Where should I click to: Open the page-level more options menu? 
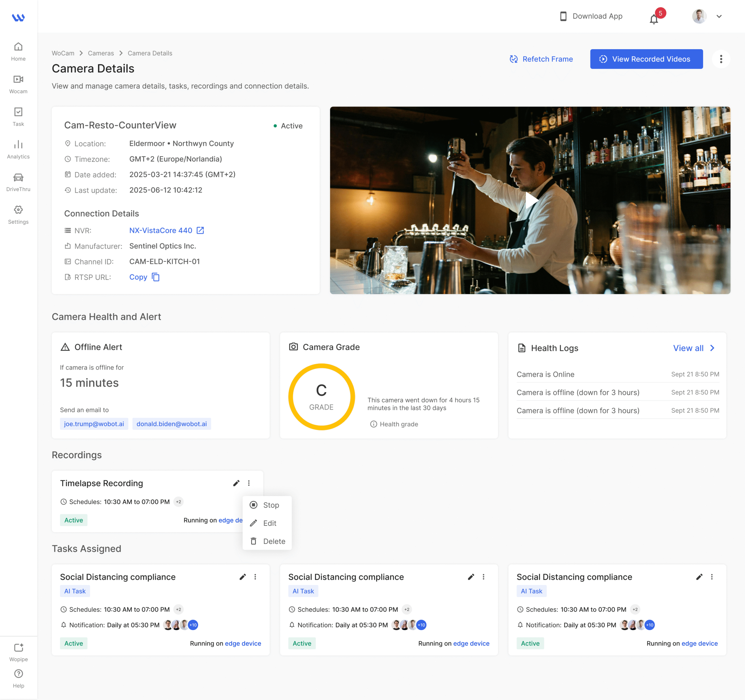(x=721, y=59)
